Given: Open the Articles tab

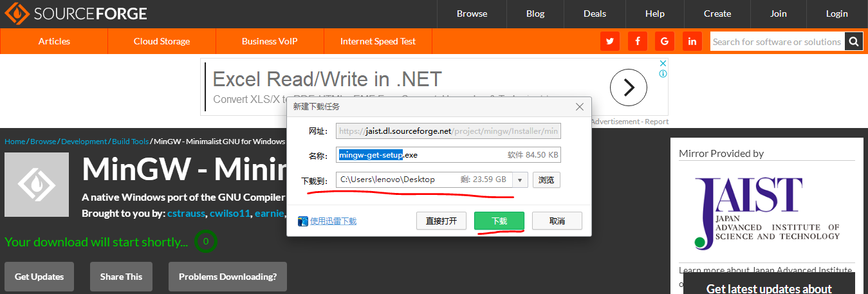Looking at the screenshot, I should (x=54, y=41).
